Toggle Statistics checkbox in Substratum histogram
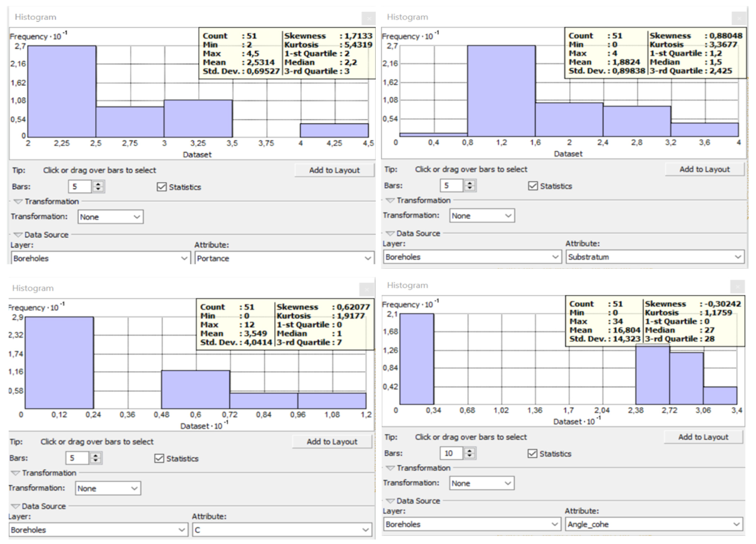This screenshot has width=756, height=544. [533, 186]
